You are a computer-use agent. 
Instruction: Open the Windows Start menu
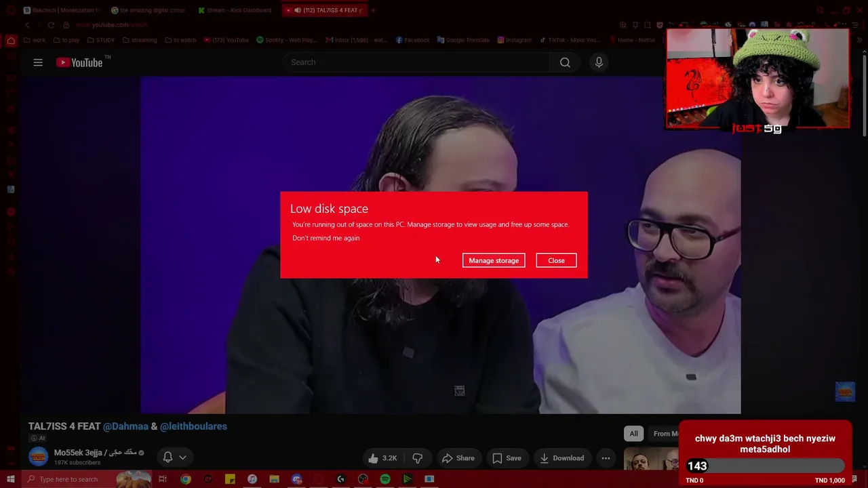pyautogui.click(x=11, y=479)
